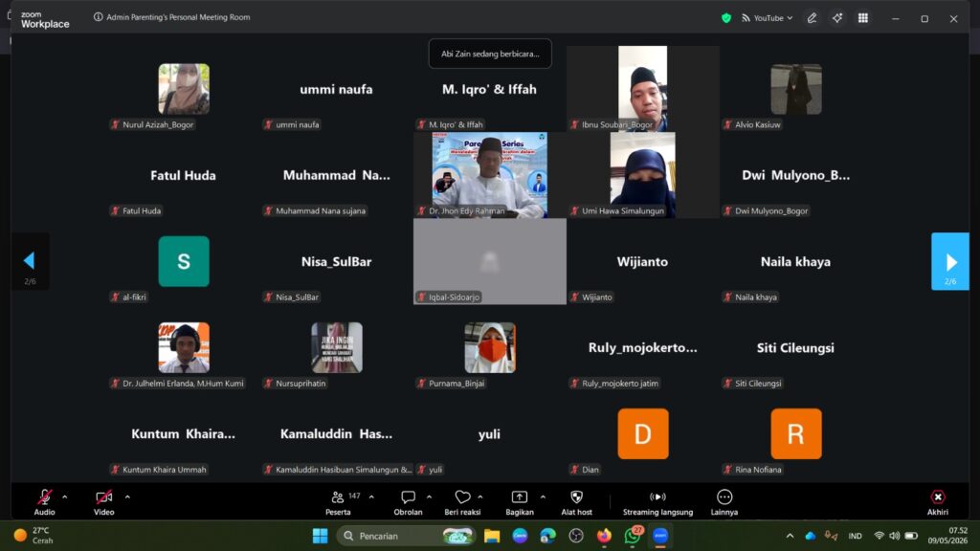Click the IND language indicator
Screen dimensions: 980x551
click(x=855, y=536)
